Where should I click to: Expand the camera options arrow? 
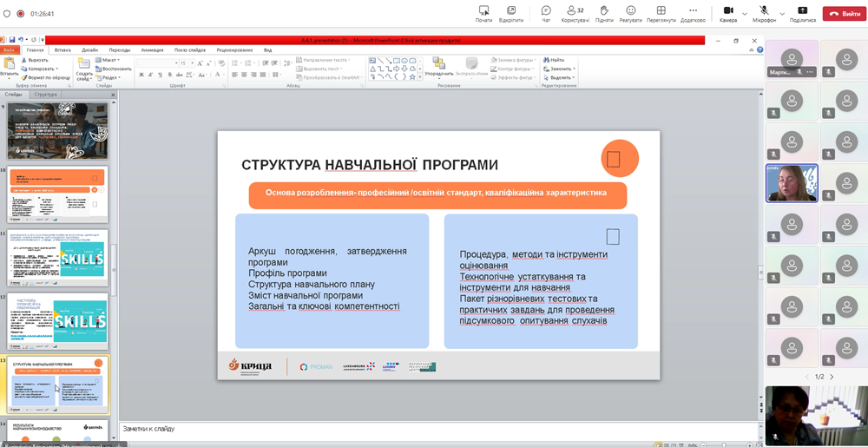pos(745,14)
